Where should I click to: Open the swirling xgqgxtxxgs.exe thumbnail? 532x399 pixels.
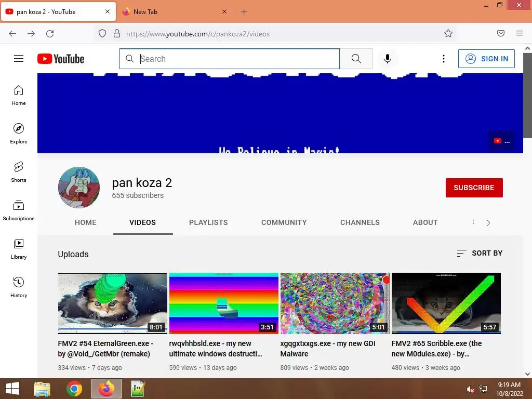pos(335,303)
